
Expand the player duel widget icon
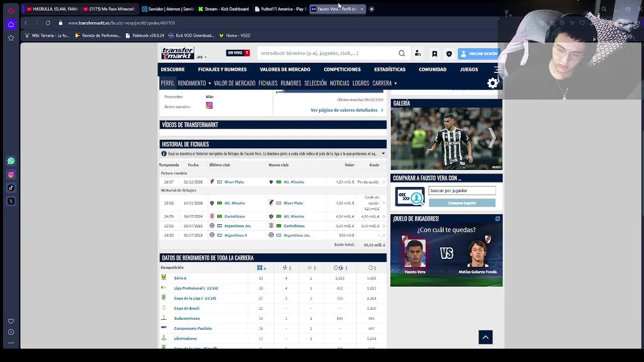click(x=498, y=219)
